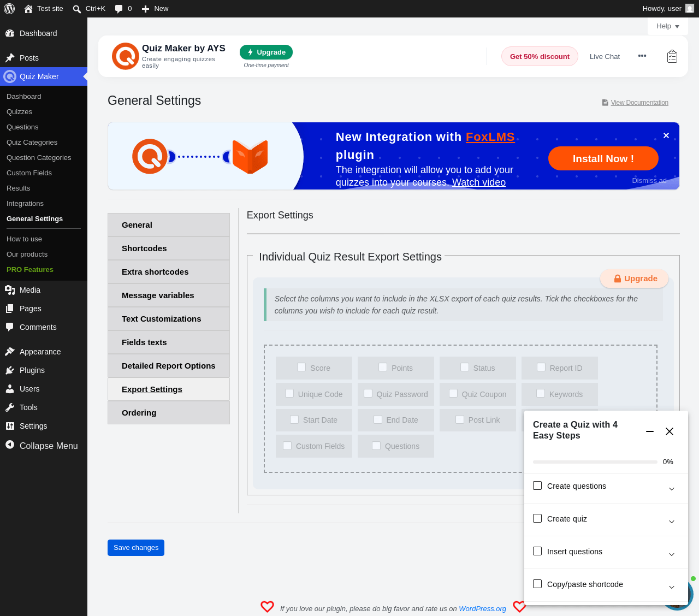Click the Collapse Menu arrow icon
This screenshot has height=616, width=699.
click(x=10, y=445)
